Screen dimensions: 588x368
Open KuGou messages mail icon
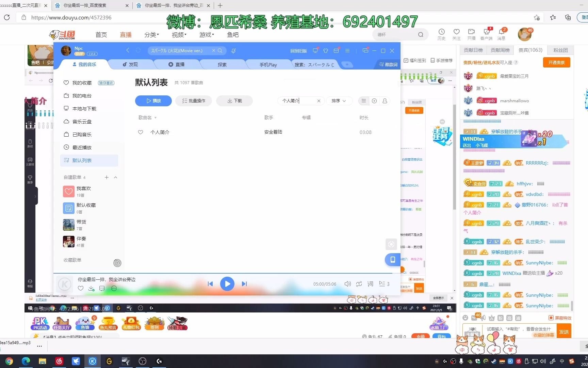click(x=336, y=50)
